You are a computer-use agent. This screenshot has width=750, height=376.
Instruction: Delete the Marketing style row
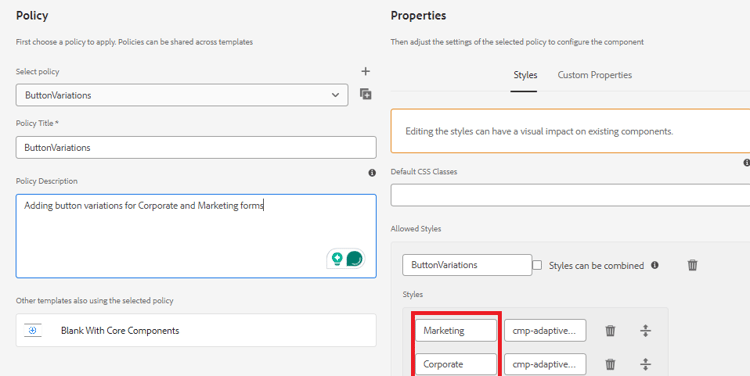pyautogui.click(x=610, y=331)
